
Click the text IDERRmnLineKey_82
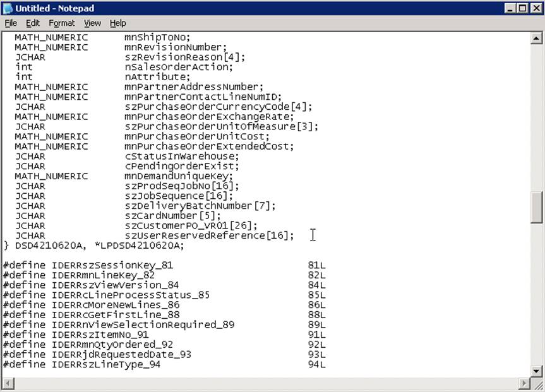tap(103, 275)
